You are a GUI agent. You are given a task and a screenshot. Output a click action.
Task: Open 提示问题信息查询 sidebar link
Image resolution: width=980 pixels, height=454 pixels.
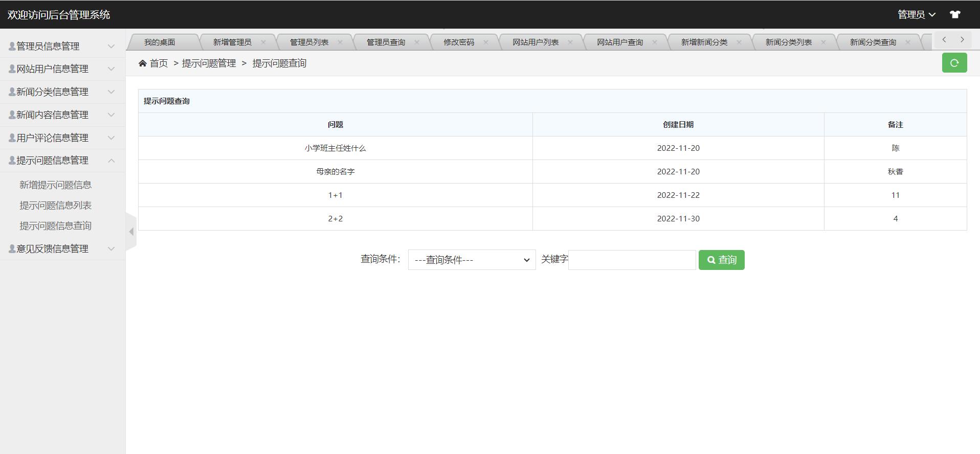pos(55,225)
